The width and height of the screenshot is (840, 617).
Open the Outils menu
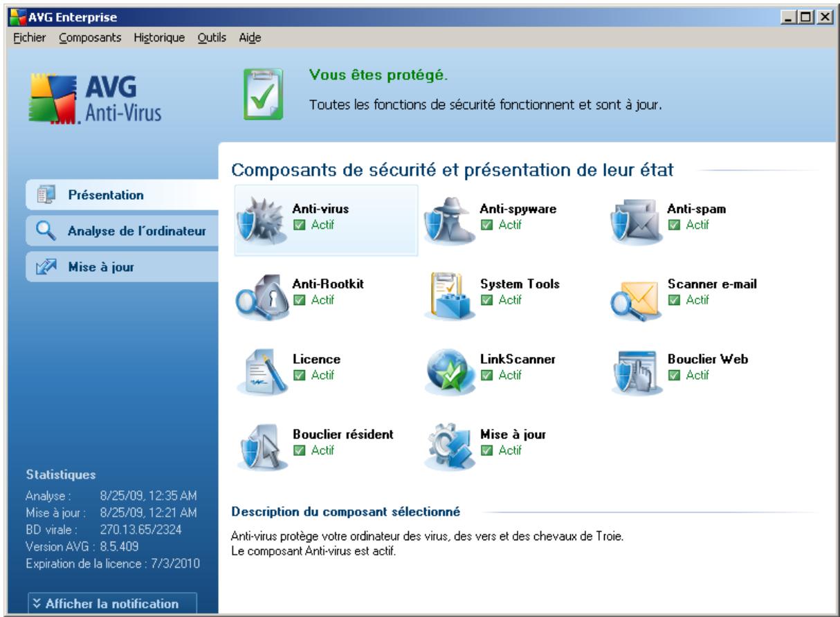(x=212, y=37)
